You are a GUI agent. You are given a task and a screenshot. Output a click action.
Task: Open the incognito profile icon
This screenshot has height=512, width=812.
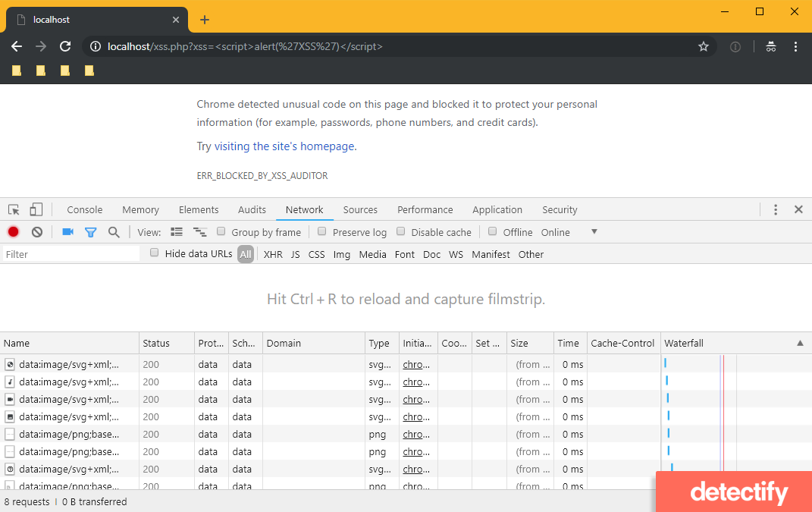(x=771, y=46)
